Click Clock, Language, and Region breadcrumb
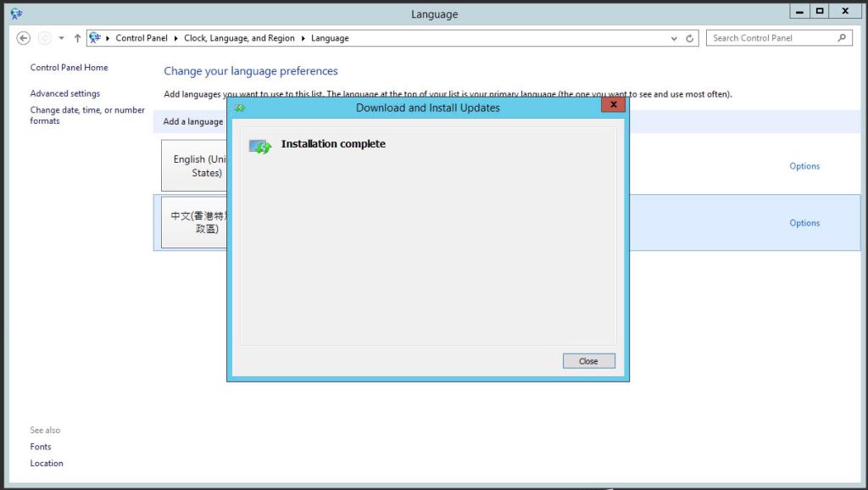Screen dimensions: 868x490 [239, 38]
